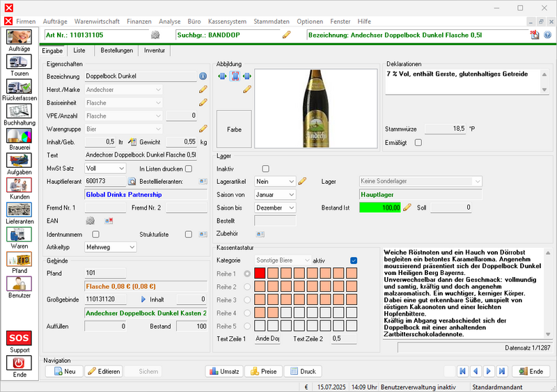The height and width of the screenshot is (392, 557).
Task: Open the Warenwirtschaft menu
Action: coord(97,22)
